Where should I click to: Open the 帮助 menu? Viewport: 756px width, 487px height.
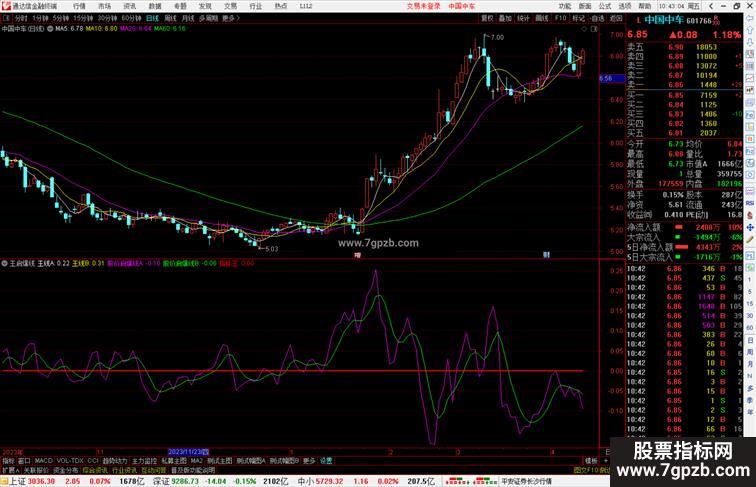(645, 6)
